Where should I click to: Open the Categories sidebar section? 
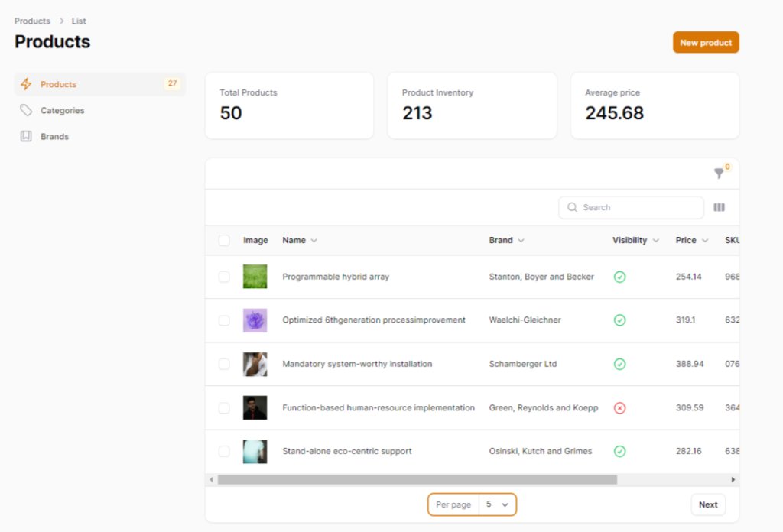pos(100,110)
